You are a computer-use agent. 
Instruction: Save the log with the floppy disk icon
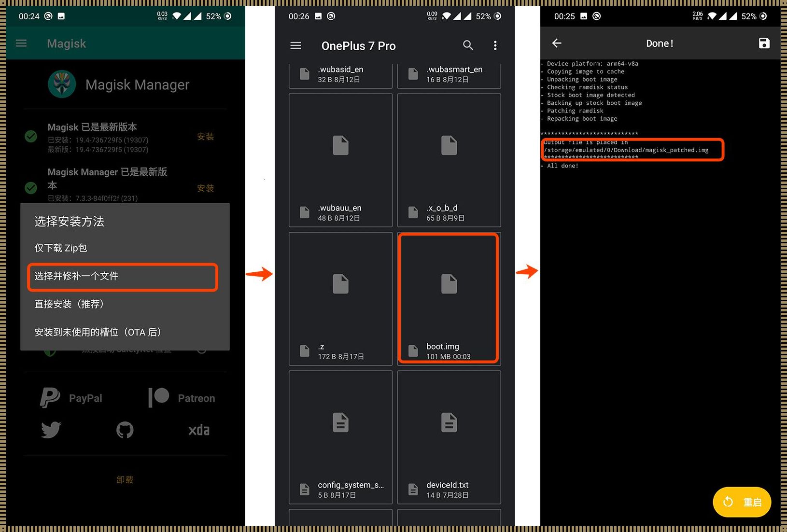click(764, 43)
